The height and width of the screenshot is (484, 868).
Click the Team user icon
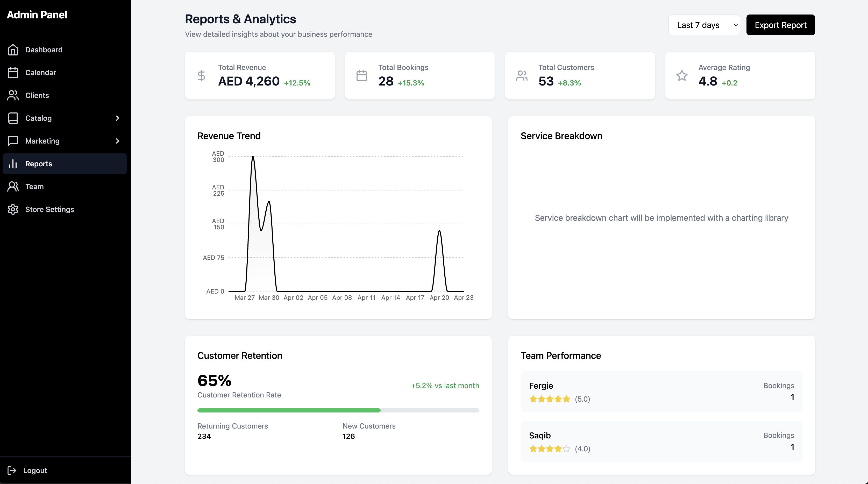click(13, 186)
